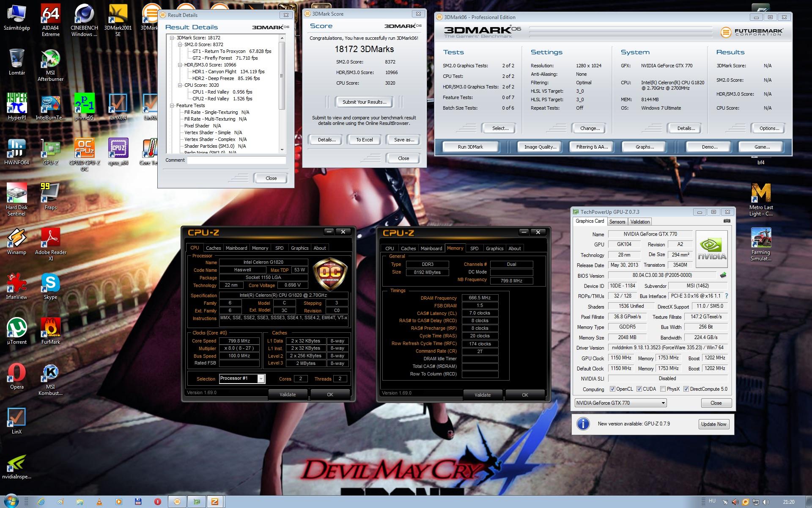Image resolution: width=812 pixels, height=508 pixels.
Task: Collapse the Feature Tests tree node
Action: coord(172,105)
